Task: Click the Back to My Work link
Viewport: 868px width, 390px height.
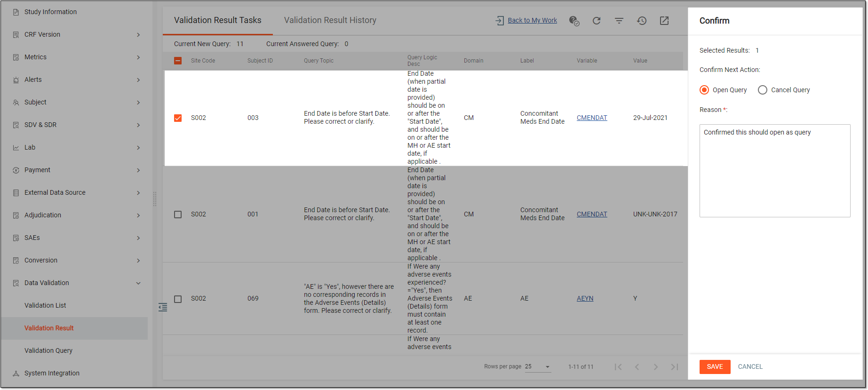Action: 533,21
